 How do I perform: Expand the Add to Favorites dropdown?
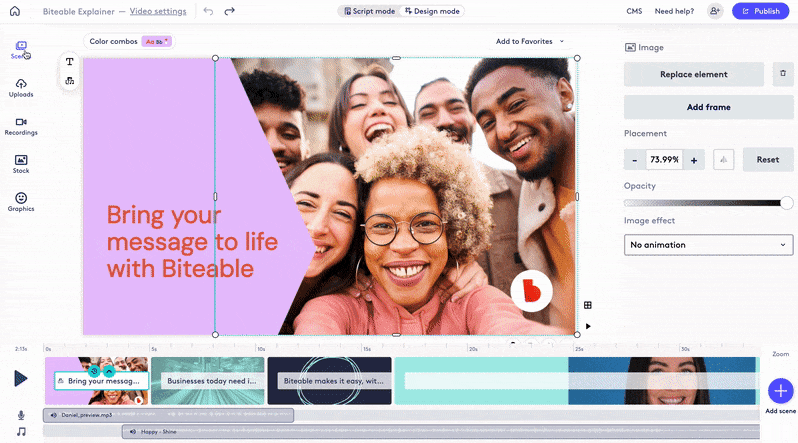click(530, 41)
